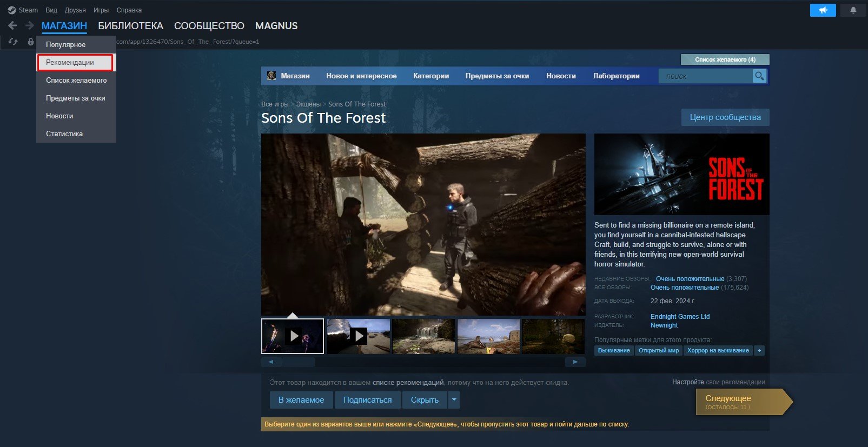Choose Статистика in the dropdown menu
Viewport: 868px width, 447px height.
click(x=76, y=134)
